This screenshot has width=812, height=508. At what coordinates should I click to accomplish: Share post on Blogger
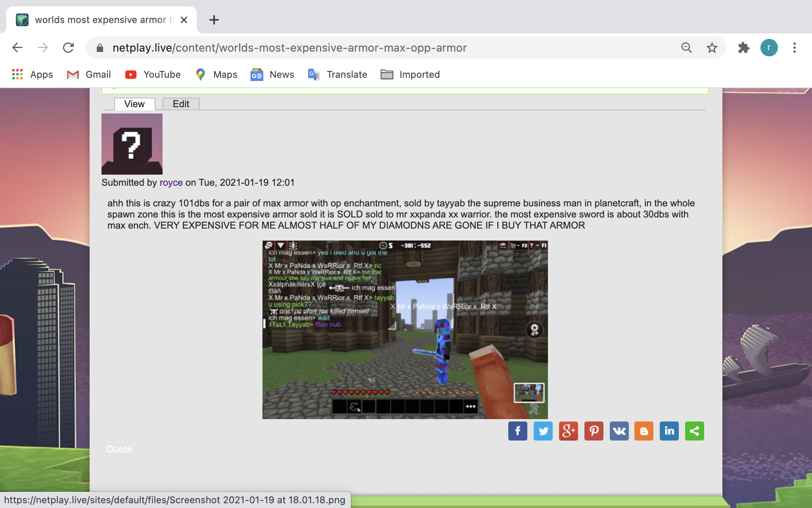(x=644, y=431)
